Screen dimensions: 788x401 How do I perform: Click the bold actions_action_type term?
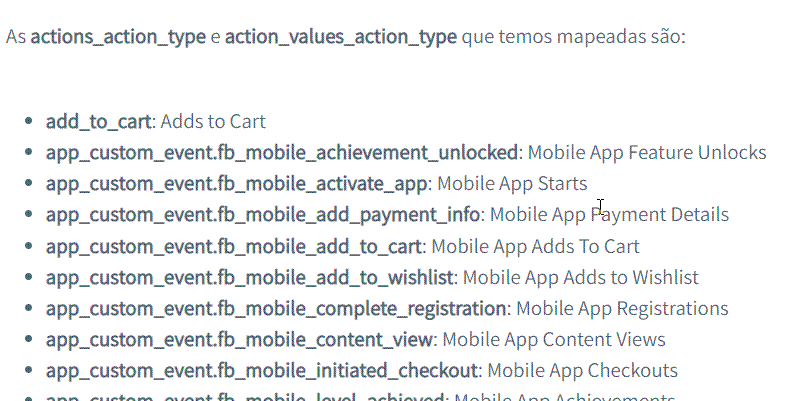(120, 38)
